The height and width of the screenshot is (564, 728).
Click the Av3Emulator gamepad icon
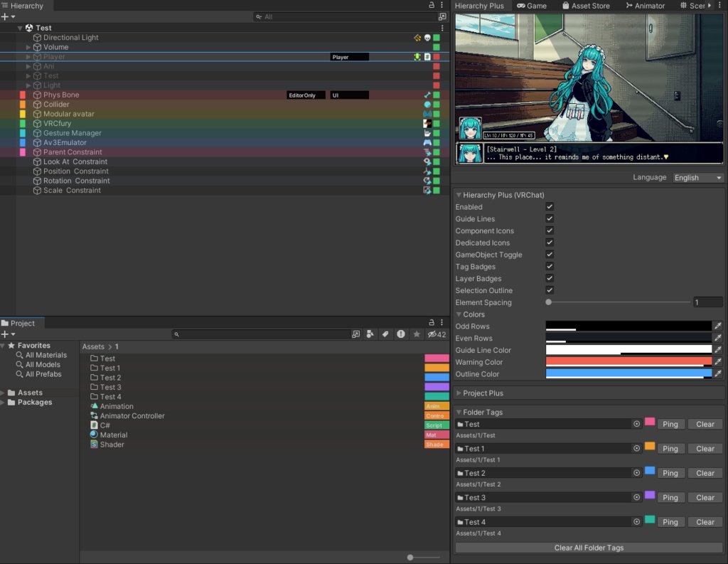pos(427,142)
